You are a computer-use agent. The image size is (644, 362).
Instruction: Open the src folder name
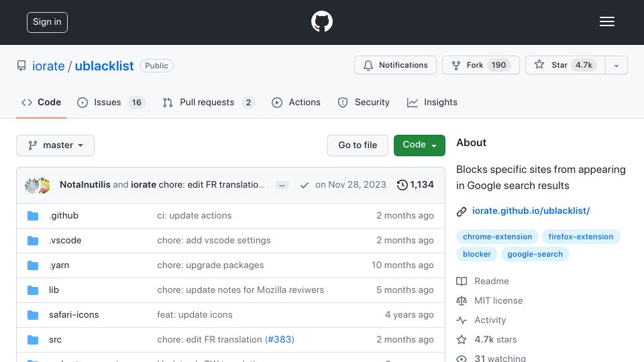click(55, 339)
